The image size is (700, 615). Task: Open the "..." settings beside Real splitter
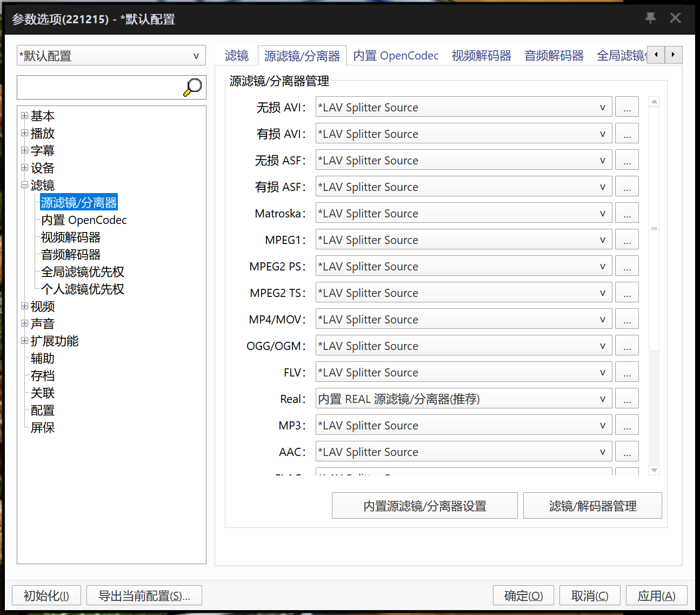tap(626, 398)
